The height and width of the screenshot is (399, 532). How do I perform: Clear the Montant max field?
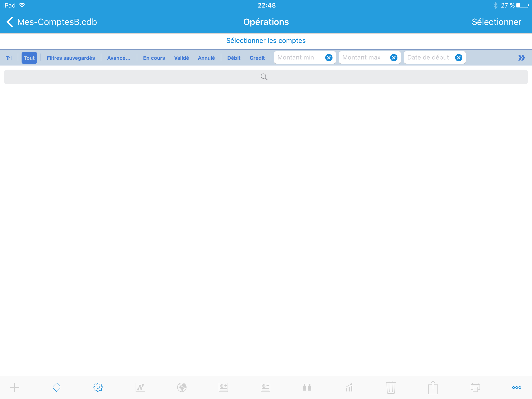coord(394,58)
